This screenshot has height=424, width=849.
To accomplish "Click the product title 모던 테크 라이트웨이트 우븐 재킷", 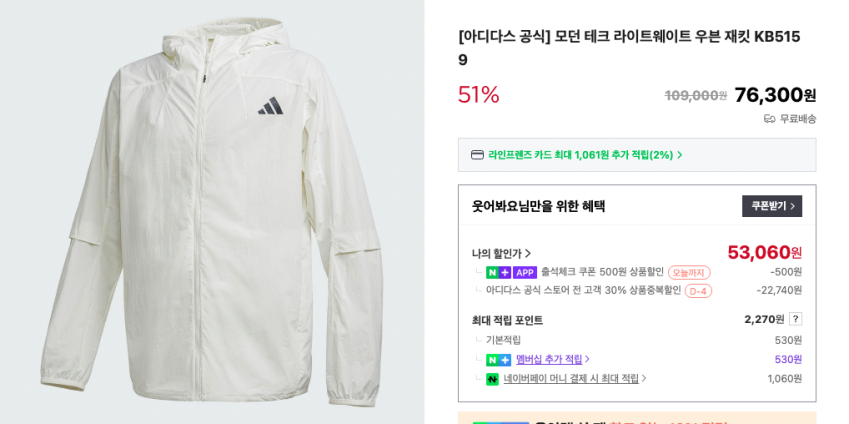I will 629,37.
